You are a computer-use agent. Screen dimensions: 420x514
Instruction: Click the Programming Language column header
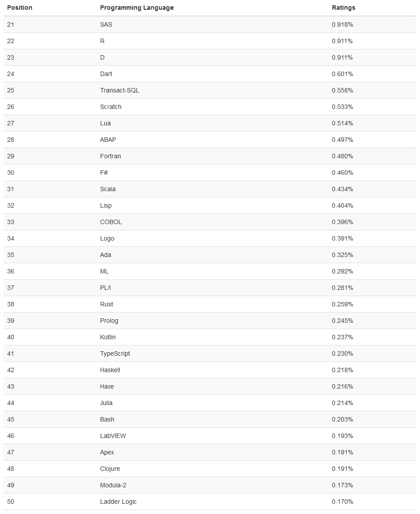pos(137,8)
